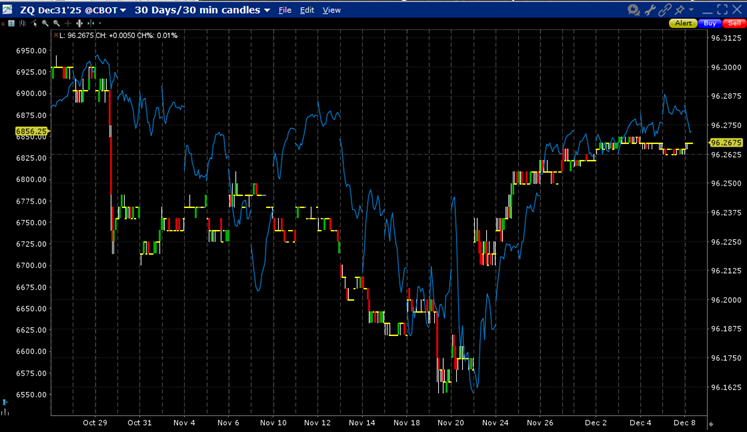
Task: Select the bar chart type toolbar icon
Action: pyautogui.click(x=22, y=23)
